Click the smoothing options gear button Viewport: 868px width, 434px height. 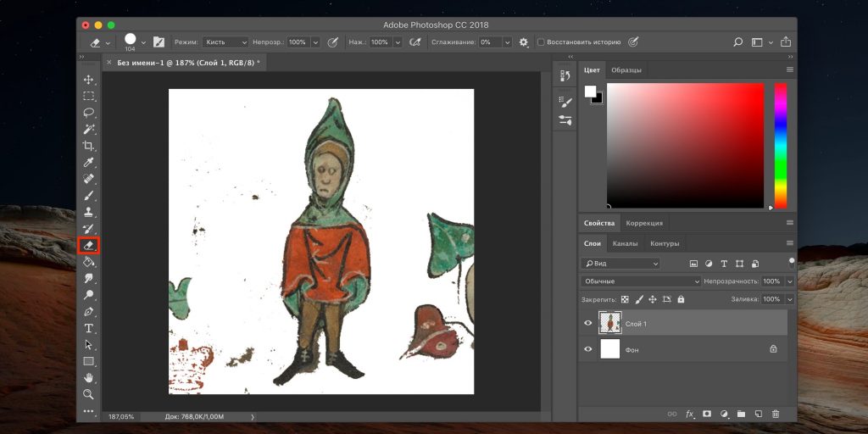pos(523,42)
